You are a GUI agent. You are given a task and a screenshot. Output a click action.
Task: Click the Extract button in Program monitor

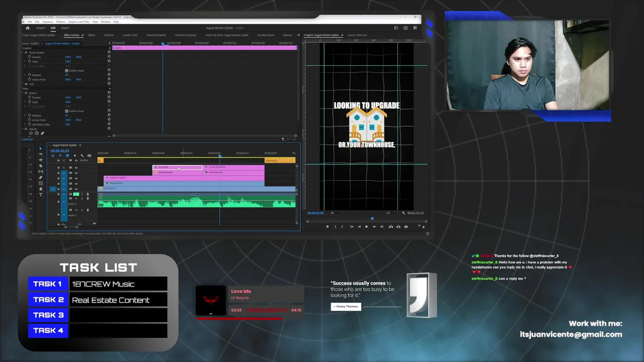pos(398,227)
